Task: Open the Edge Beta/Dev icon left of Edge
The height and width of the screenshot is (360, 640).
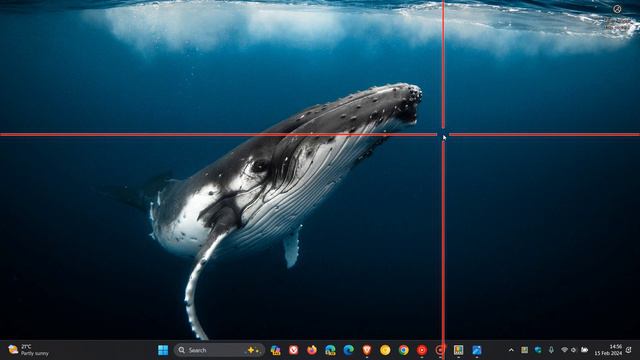Action: pyautogui.click(x=330, y=350)
